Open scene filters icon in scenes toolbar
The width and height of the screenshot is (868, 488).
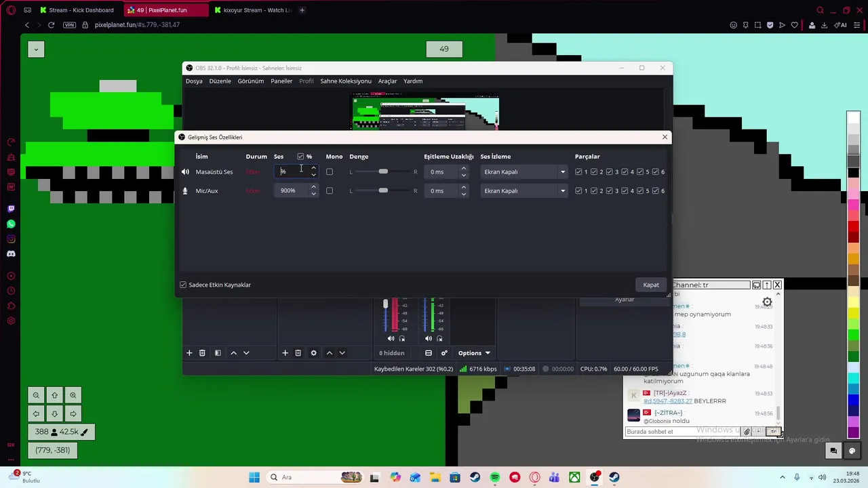tap(218, 352)
